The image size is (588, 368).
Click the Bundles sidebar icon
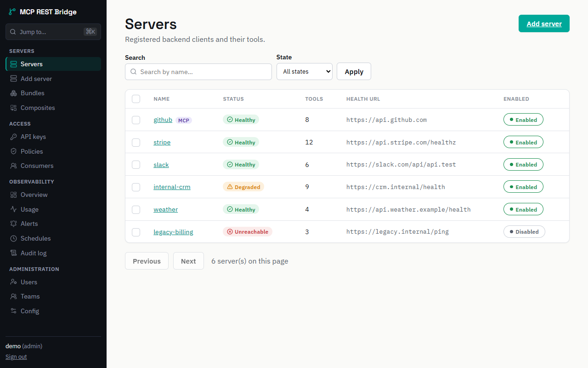coord(13,93)
